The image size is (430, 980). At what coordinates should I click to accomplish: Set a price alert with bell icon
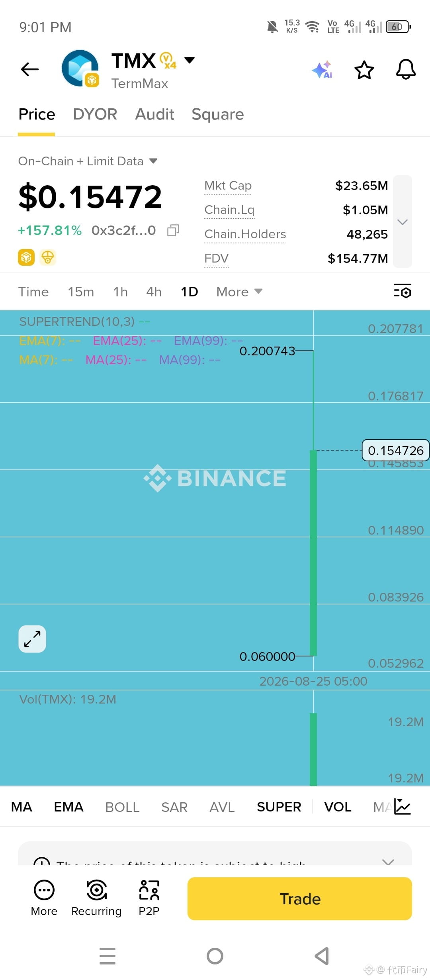click(406, 69)
